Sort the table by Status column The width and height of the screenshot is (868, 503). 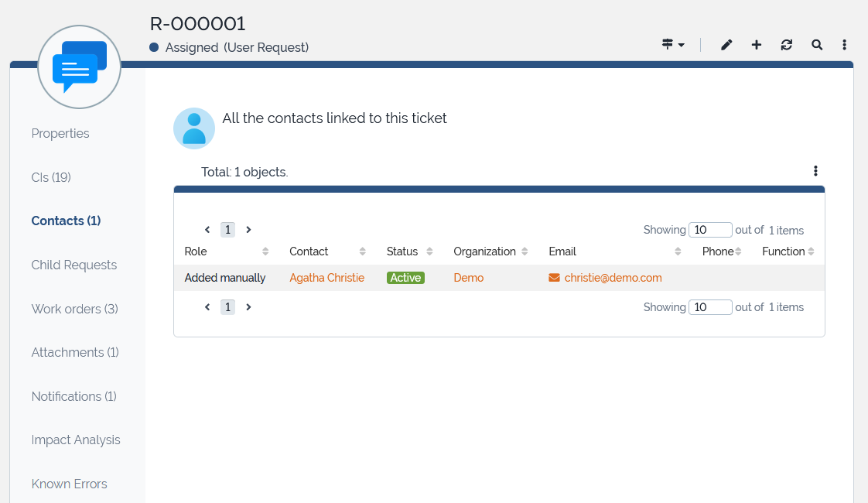(x=429, y=251)
